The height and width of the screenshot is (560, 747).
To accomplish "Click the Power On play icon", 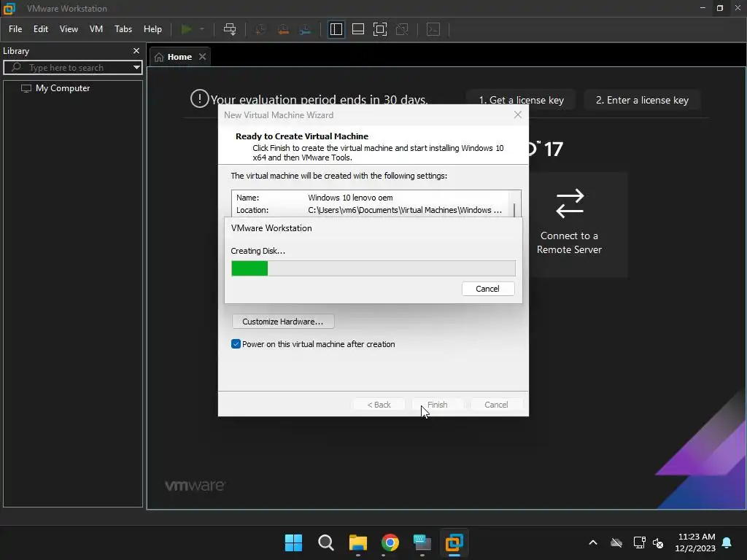I will [x=186, y=29].
